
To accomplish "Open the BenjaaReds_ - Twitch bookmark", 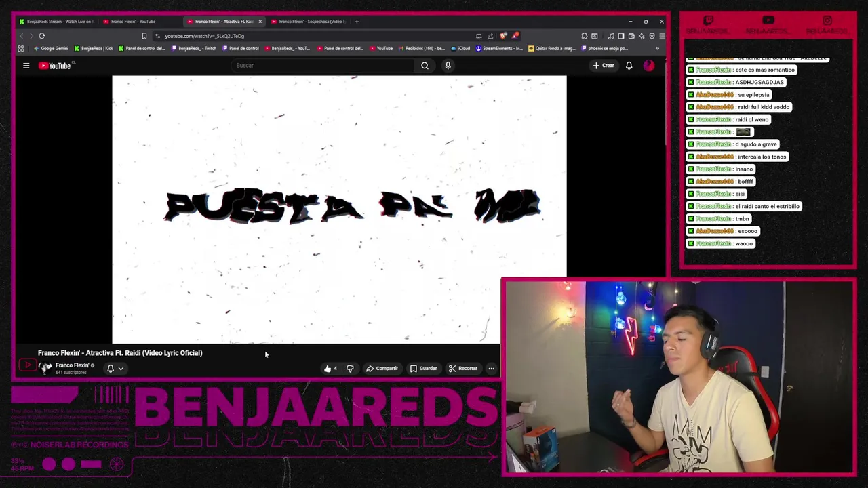I will point(194,49).
